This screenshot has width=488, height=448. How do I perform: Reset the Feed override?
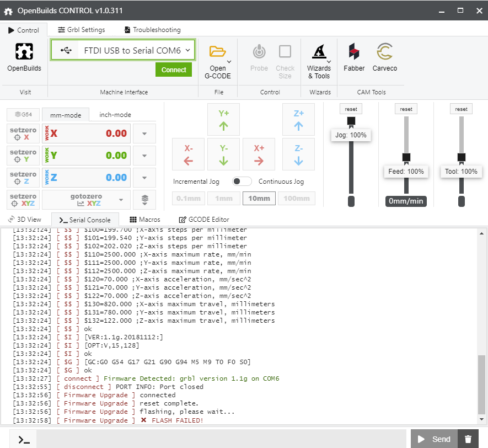(406, 109)
